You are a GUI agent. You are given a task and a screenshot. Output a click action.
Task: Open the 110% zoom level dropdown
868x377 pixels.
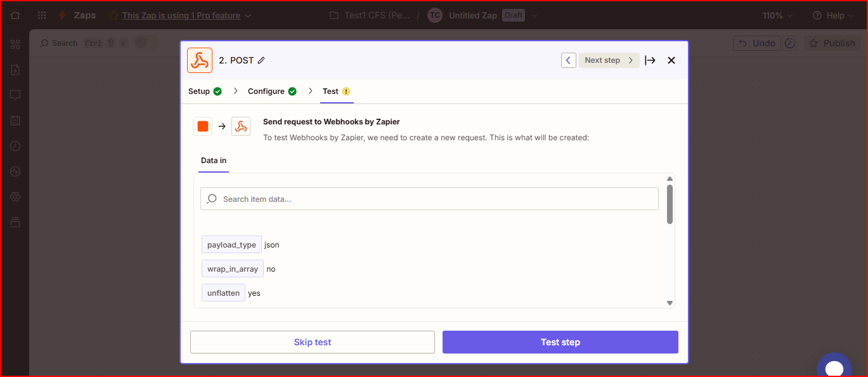(777, 15)
